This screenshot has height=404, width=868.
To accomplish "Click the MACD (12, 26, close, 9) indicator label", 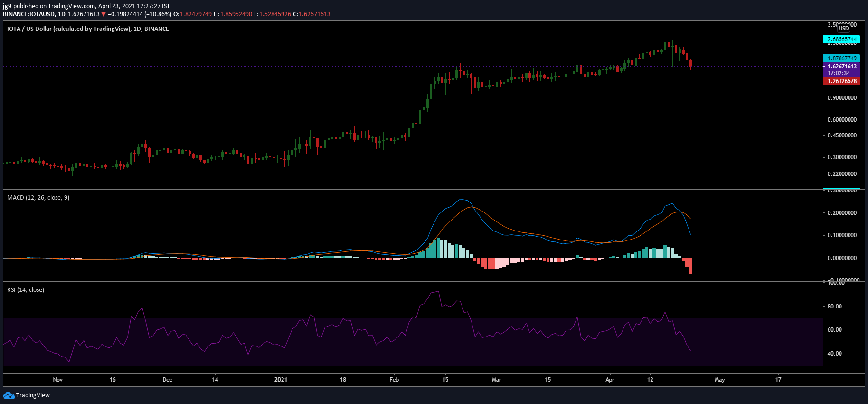I will click(x=38, y=197).
